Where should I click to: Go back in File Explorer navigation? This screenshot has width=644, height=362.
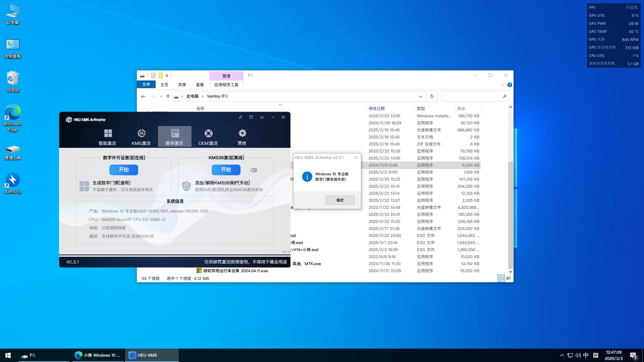[x=143, y=97]
